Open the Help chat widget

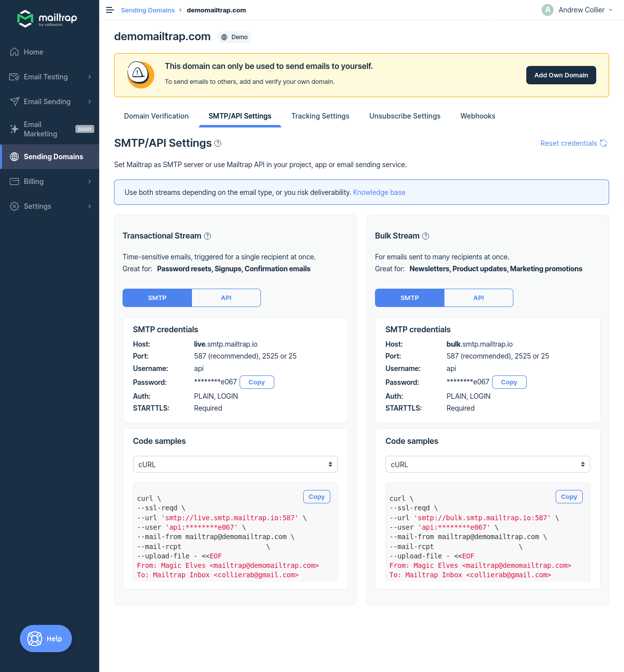(x=46, y=638)
